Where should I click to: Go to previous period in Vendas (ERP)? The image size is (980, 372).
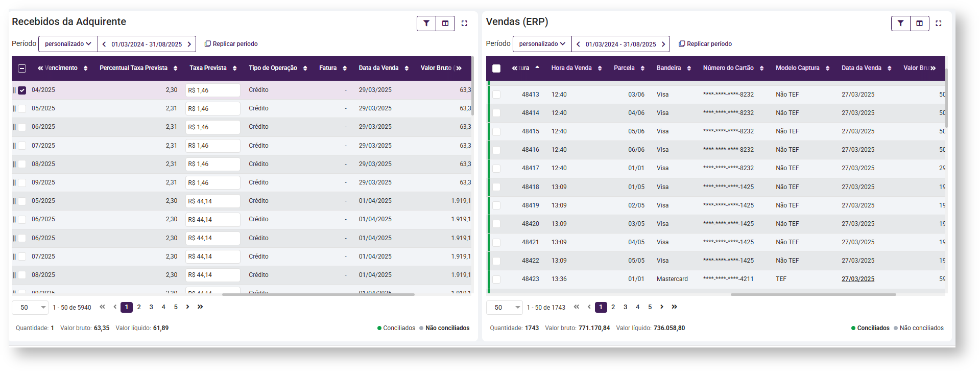[x=578, y=44]
